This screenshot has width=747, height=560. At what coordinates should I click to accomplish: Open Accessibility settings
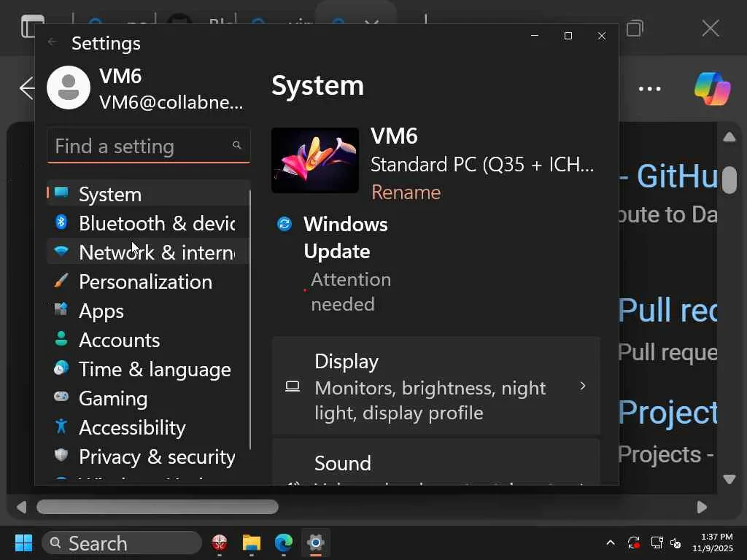[x=132, y=427]
